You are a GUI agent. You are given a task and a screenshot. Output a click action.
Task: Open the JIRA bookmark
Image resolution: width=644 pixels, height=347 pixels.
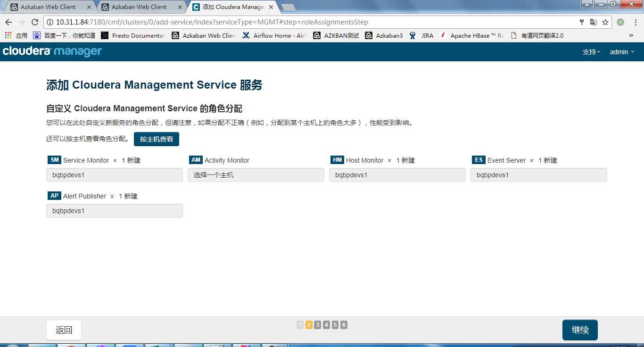pyautogui.click(x=421, y=35)
